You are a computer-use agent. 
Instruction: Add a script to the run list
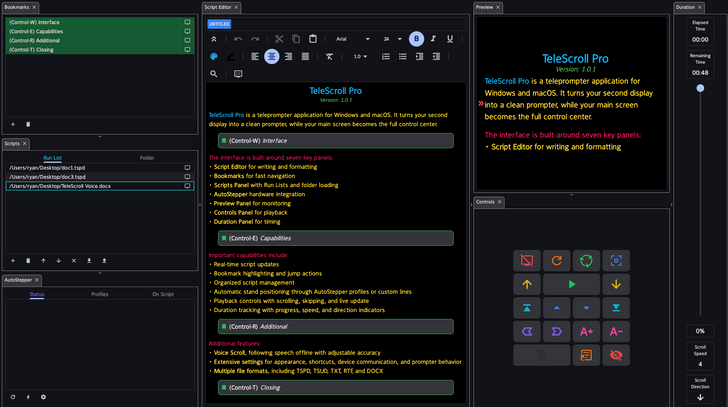pos(13,261)
